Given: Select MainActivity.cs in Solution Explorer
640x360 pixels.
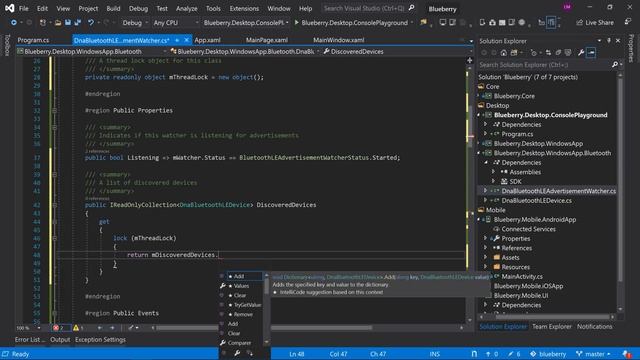Looking at the screenshot, I should tap(522, 276).
